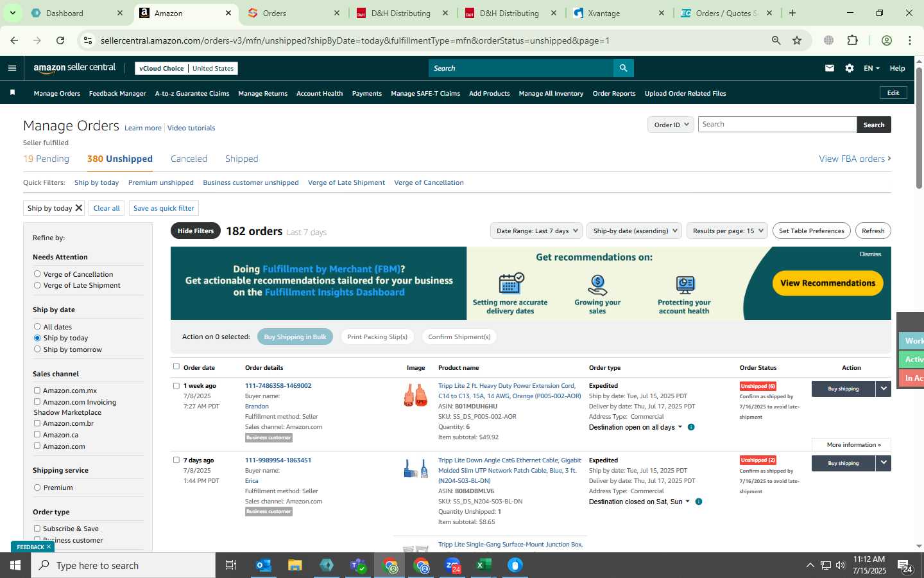The height and width of the screenshot is (578, 924).
Task: Click the browser back arrow
Action: coord(14,40)
